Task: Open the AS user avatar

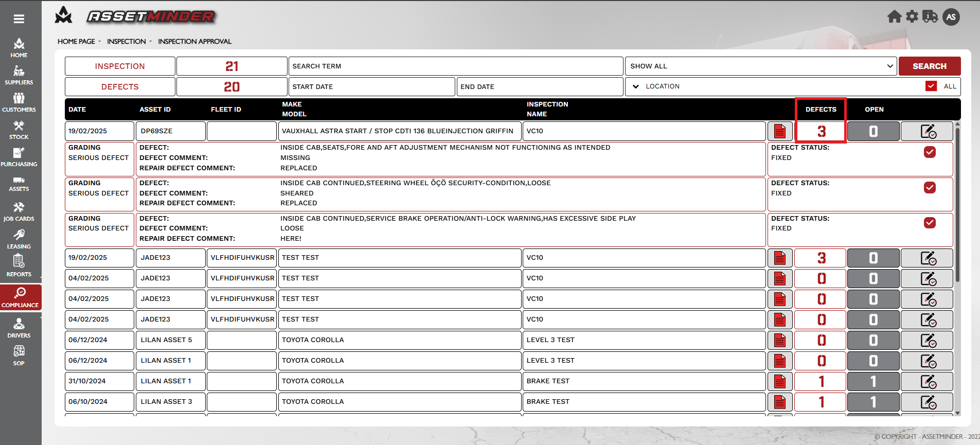Action: pyautogui.click(x=951, y=17)
